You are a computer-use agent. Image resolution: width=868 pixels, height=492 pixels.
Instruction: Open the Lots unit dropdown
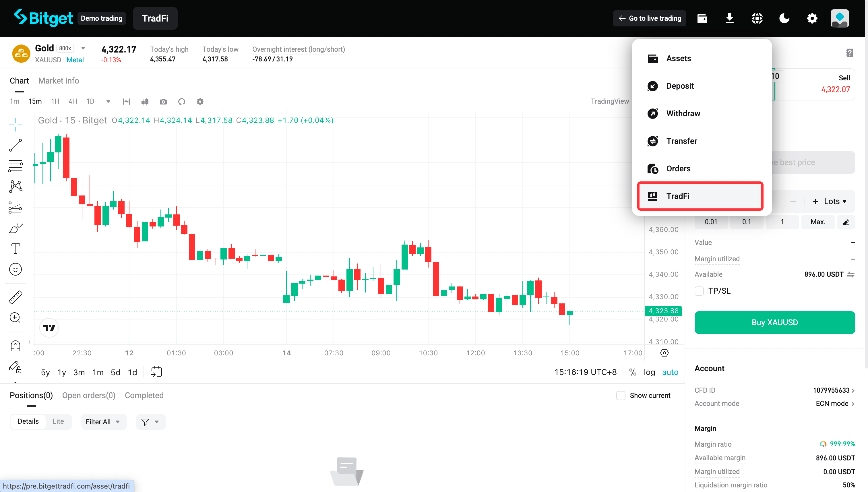tap(835, 202)
